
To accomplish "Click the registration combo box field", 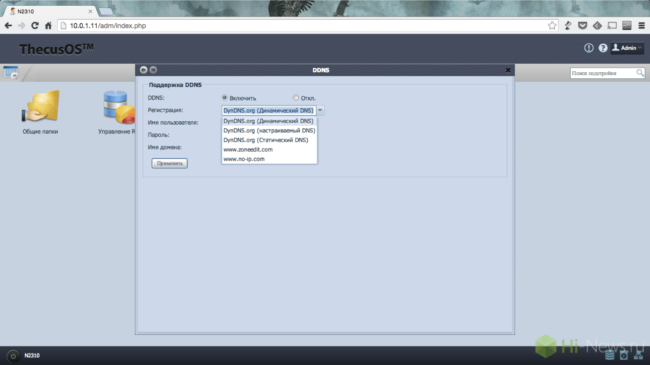I will point(269,110).
